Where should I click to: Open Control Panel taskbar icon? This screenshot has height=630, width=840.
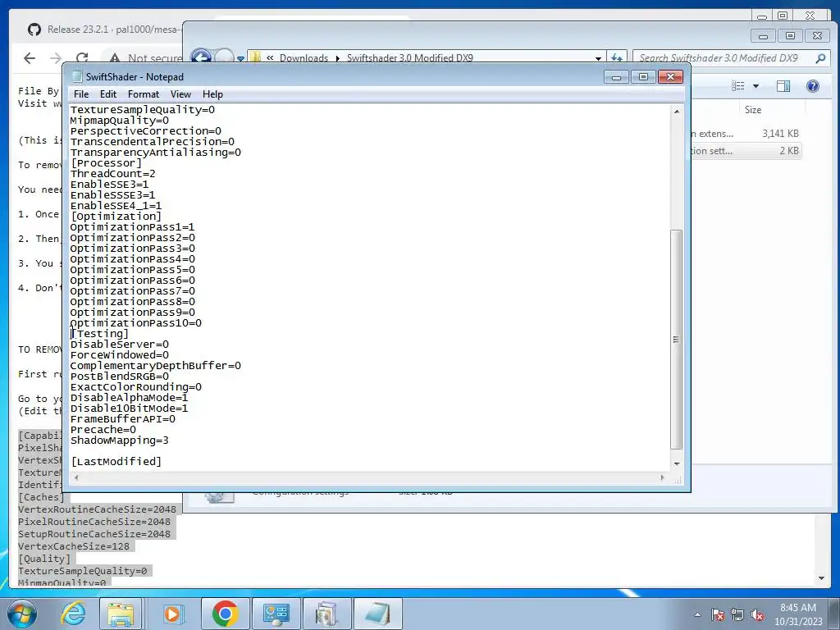pyautogui.click(x=276, y=614)
